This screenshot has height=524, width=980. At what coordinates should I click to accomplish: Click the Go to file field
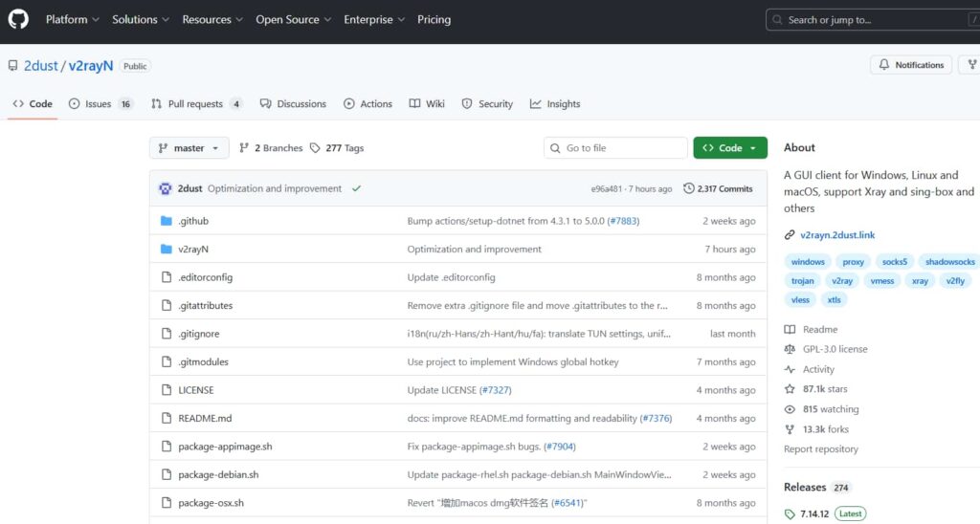615,148
